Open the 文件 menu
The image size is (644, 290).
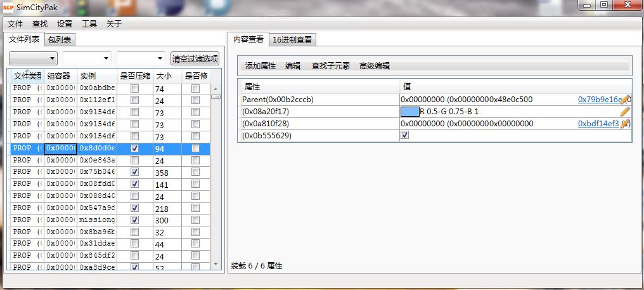[15, 24]
